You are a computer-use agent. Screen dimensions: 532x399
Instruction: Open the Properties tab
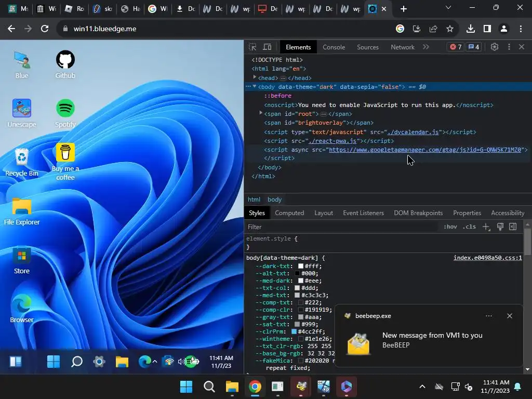[x=467, y=213]
